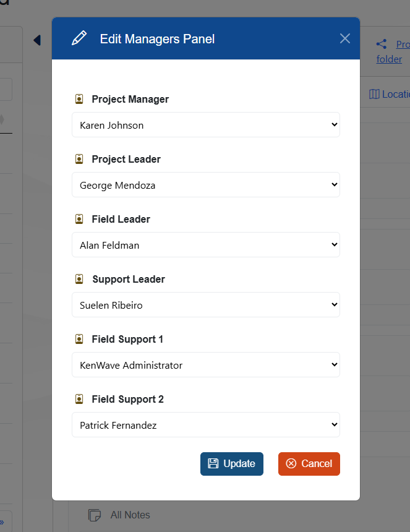Open the Project Manager dropdown
Viewport: 410px width, 532px height.
[206, 125]
